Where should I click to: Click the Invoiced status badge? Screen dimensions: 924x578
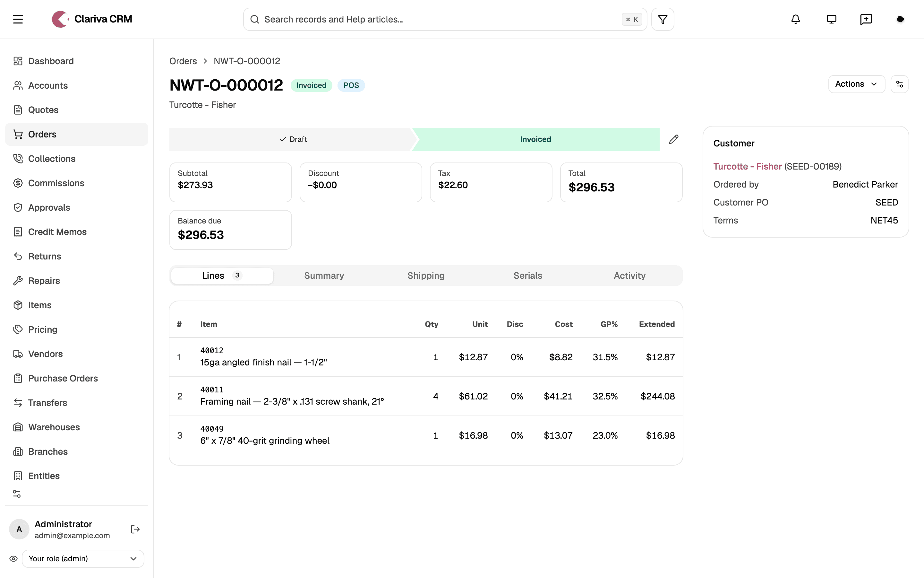point(311,85)
